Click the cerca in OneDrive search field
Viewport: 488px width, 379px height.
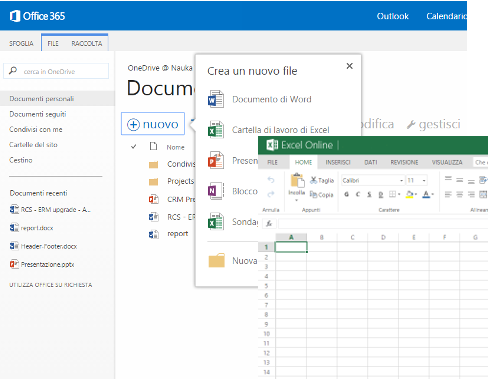56,71
